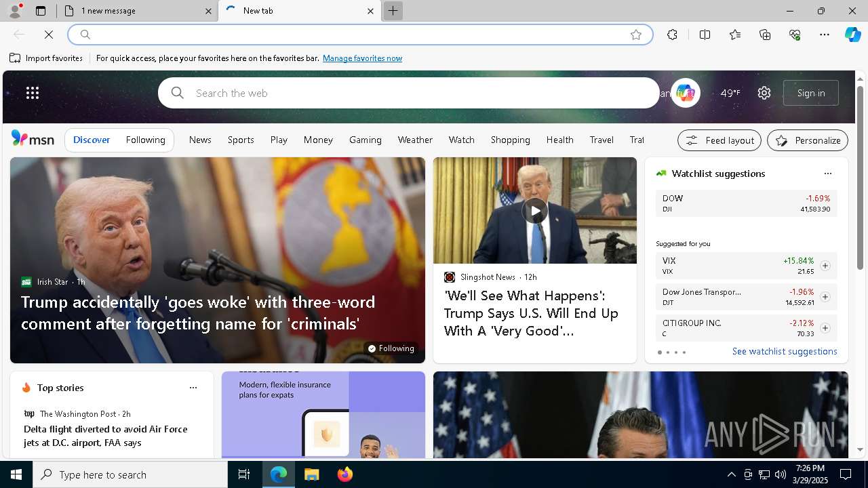The image size is (868, 488).
Task: Toggle Following on the Irish Star story
Action: [391, 348]
